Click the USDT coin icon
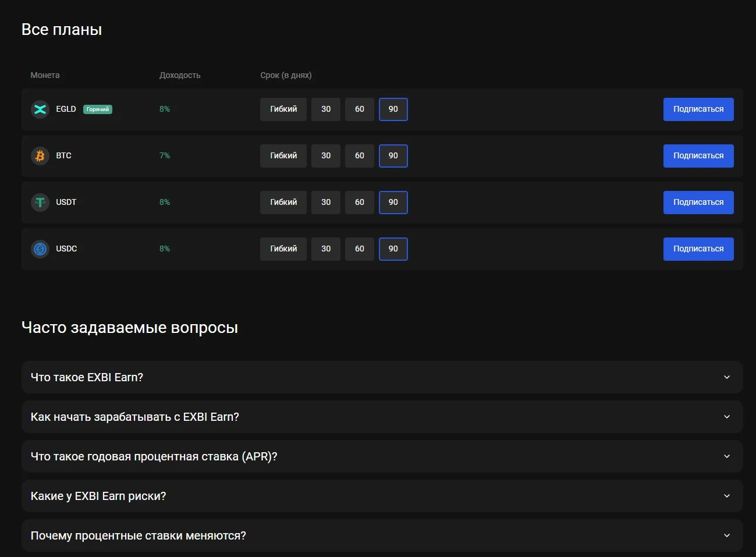Screen dimensions: 756x557 point(40,203)
